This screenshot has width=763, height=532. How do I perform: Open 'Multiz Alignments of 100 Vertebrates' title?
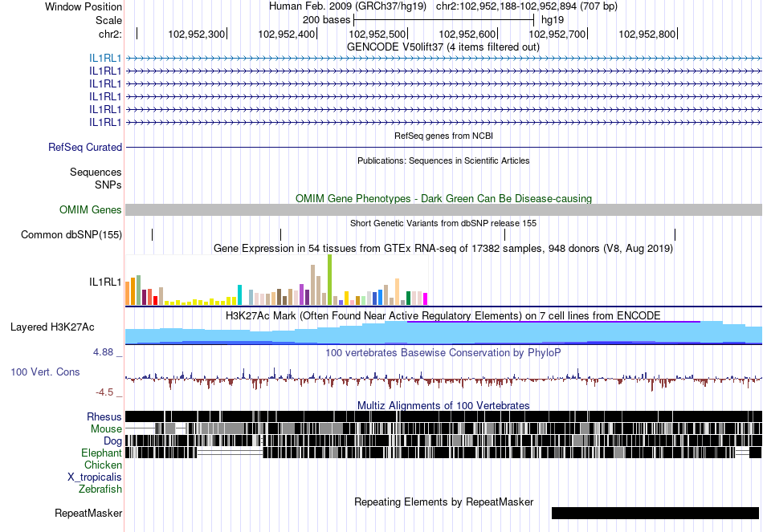[x=443, y=405]
